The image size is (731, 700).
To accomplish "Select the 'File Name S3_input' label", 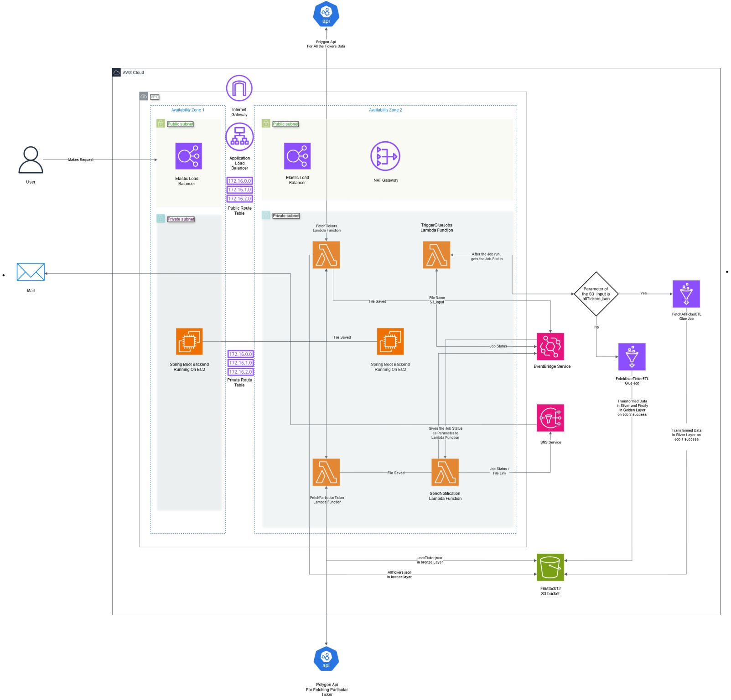I will point(437,300).
